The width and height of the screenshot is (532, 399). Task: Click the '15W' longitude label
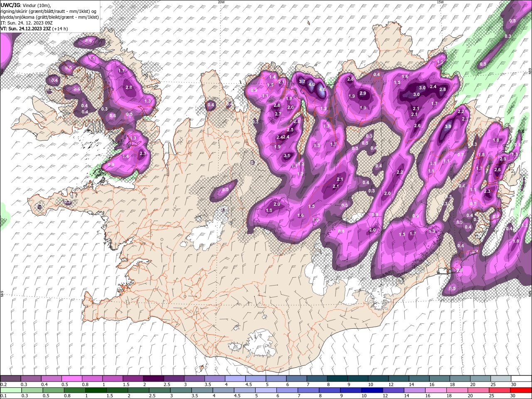click(440, 2)
